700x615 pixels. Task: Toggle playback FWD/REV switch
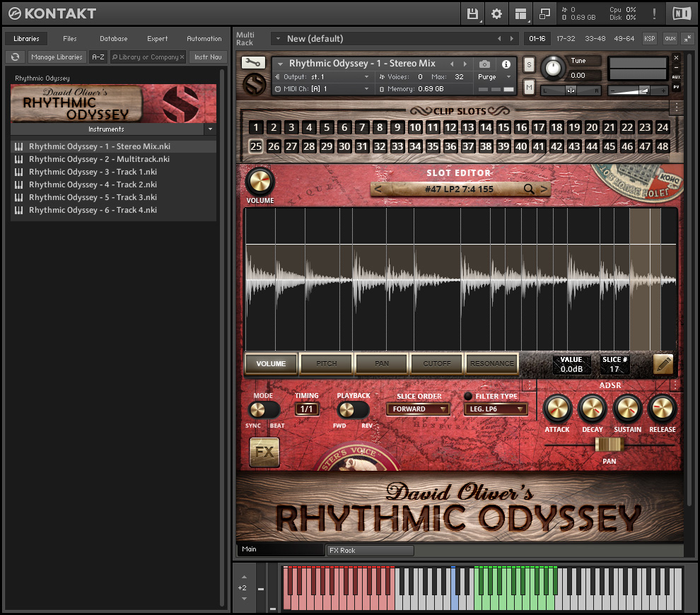coord(353,410)
